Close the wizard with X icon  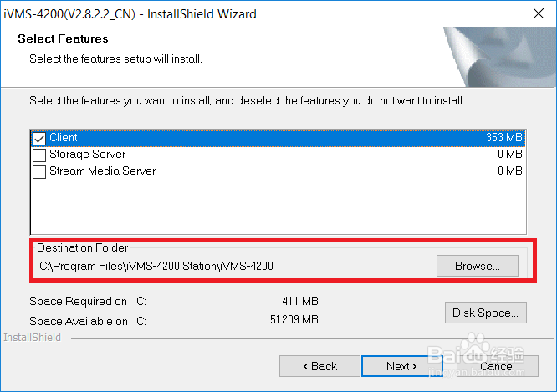539,14
